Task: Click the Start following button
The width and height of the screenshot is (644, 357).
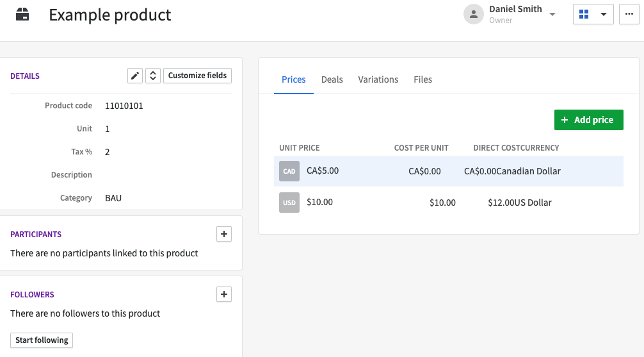Action: pos(42,340)
